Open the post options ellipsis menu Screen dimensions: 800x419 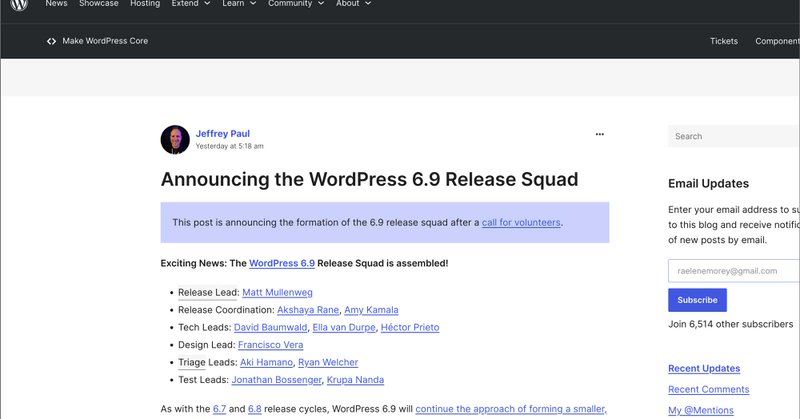(x=599, y=134)
